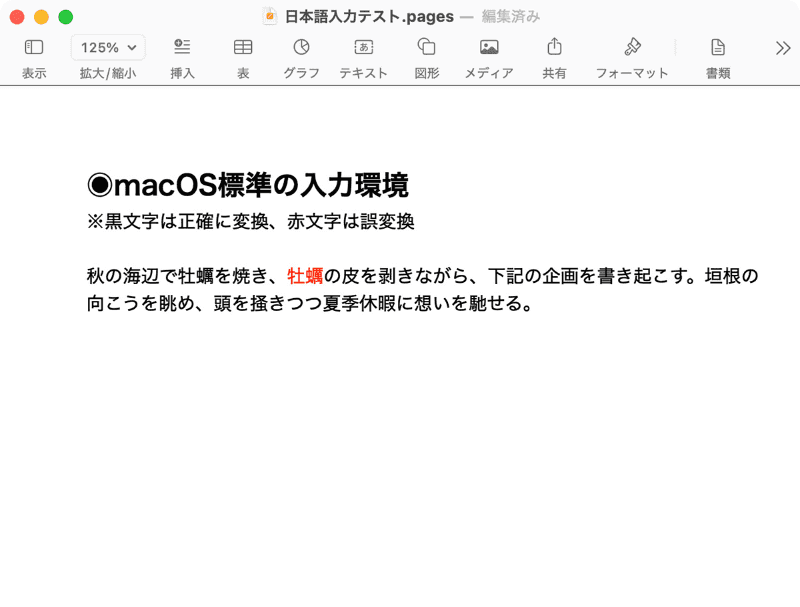Click the note line ※黒文字は正確に変換
The width and height of the screenshot is (800, 607).
(x=178, y=222)
